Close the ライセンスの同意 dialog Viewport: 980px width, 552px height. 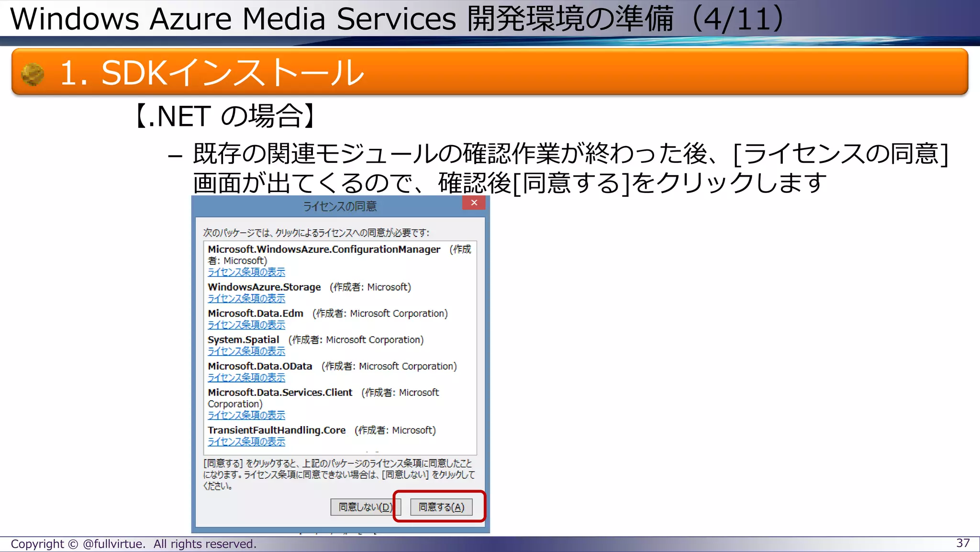(x=474, y=203)
